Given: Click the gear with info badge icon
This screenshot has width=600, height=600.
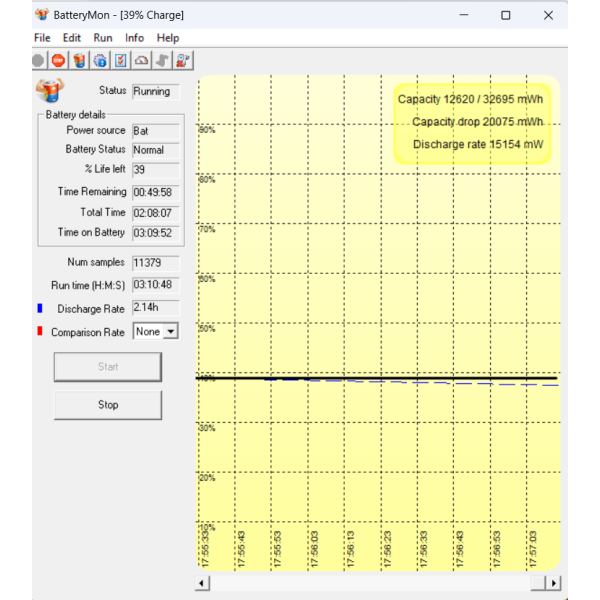Looking at the screenshot, I should tap(100, 60).
